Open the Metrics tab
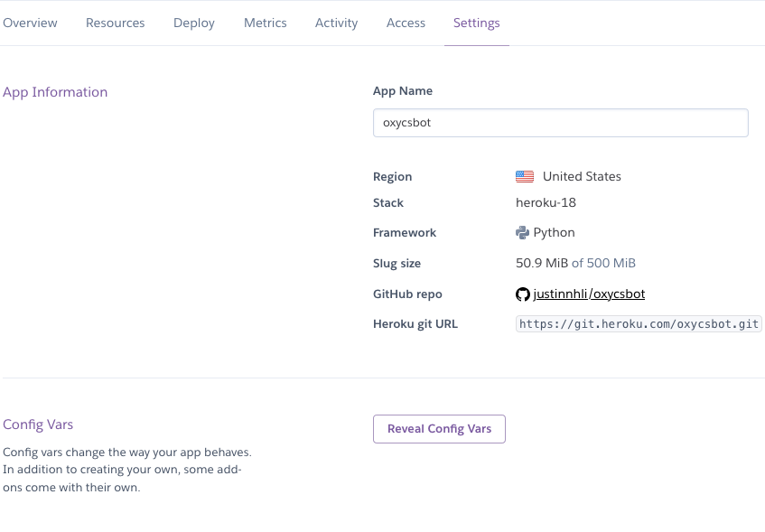The width and height of the screenshot is (765, 532). [x=265, y=23]
